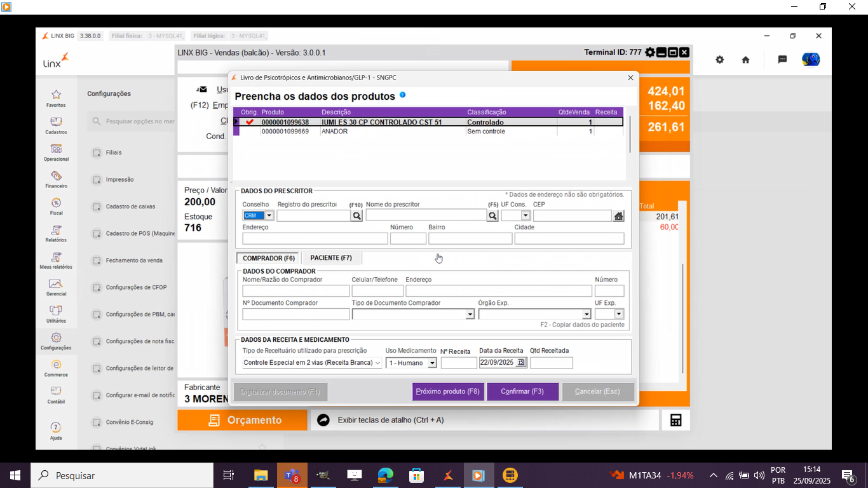
Task: Open chat messages icon in Linx Big header
Action: coord(782,59)
